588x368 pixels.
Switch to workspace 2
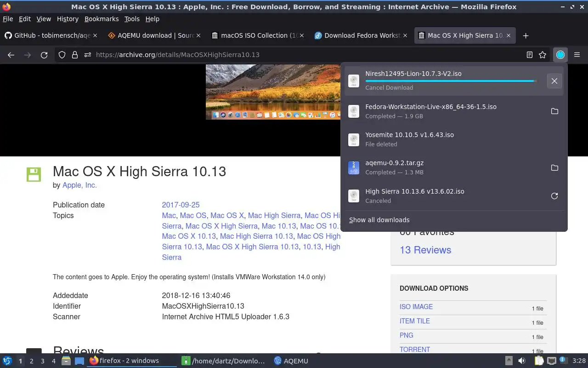[31, 361]
